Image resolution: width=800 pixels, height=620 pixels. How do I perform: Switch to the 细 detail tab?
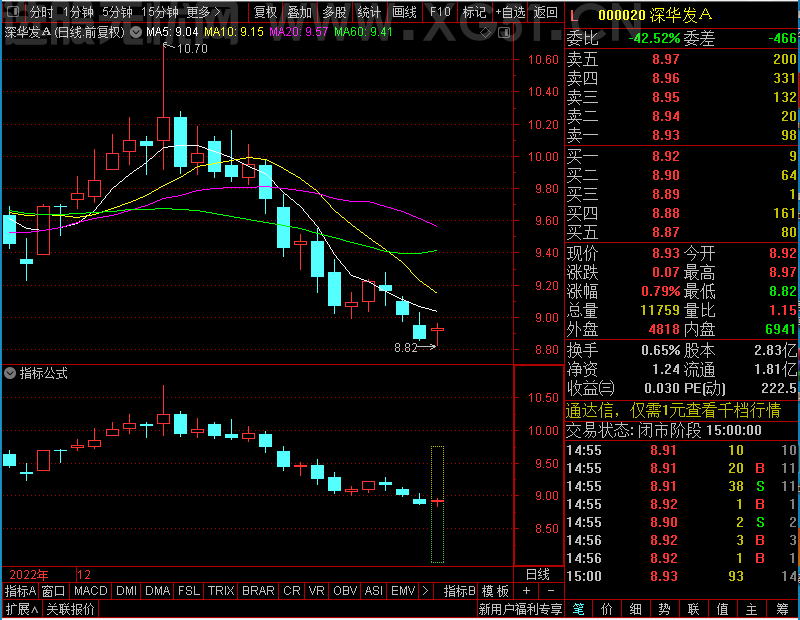636,609
